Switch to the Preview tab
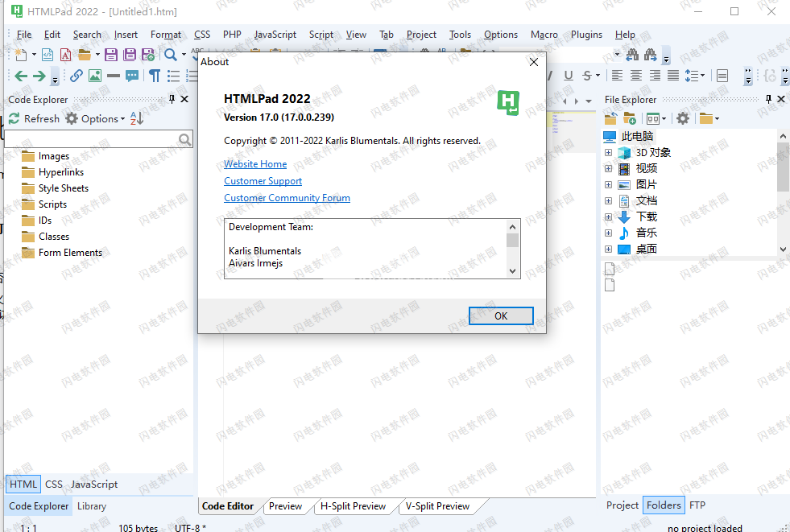This screenshot has height=532, width=790. pos(285,505)
